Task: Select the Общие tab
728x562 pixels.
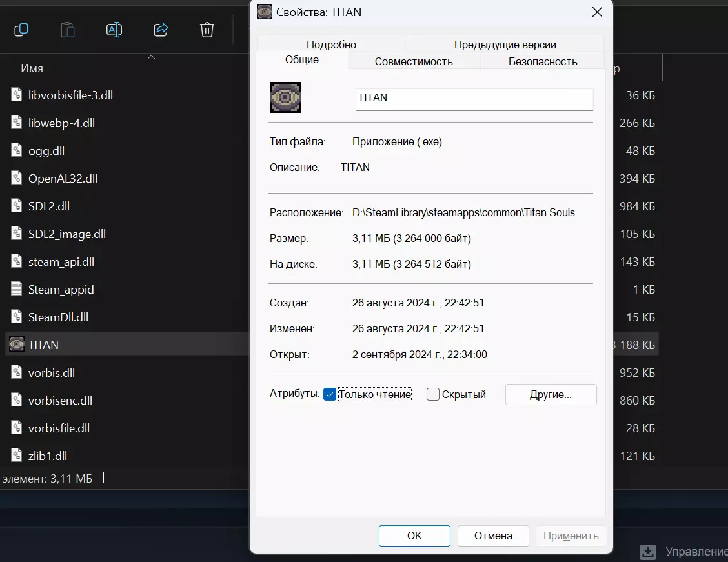Action: (x=302, y=59)
